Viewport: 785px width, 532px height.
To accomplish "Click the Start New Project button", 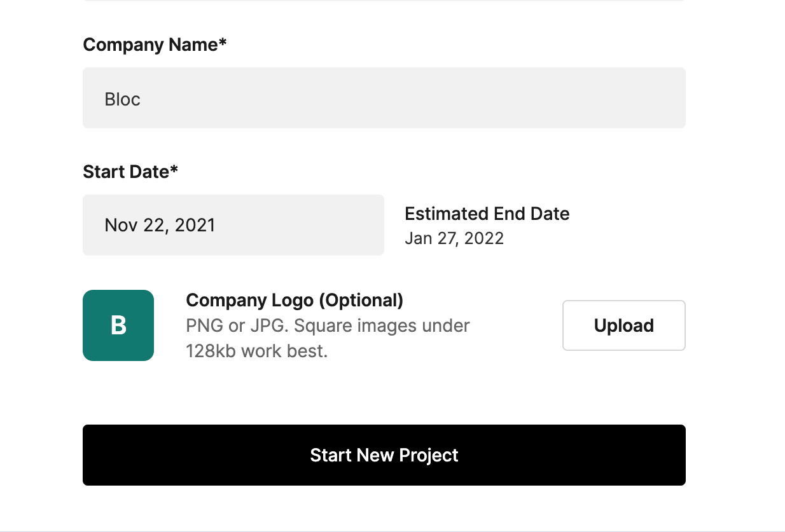I will [384, 455].
